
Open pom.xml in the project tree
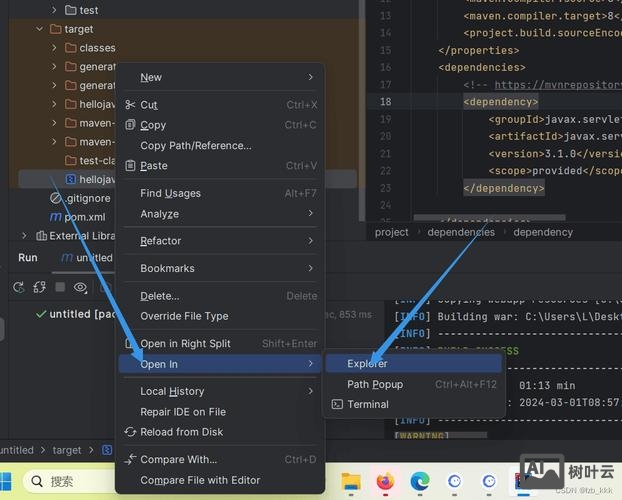[84, 217]
